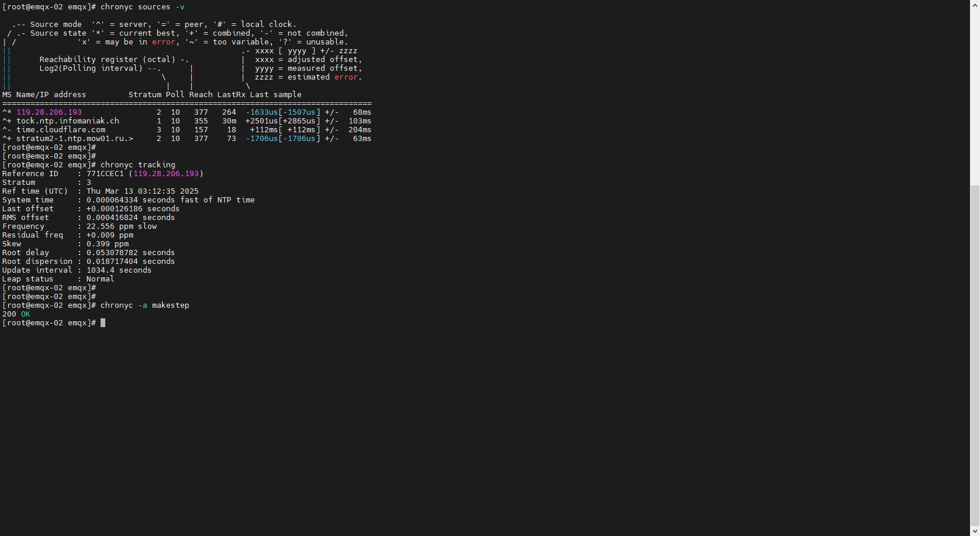The height and width of the screenshot is (536, 980).
Task: Click the scrollbar track above the thumb
Action: [975, 94]
